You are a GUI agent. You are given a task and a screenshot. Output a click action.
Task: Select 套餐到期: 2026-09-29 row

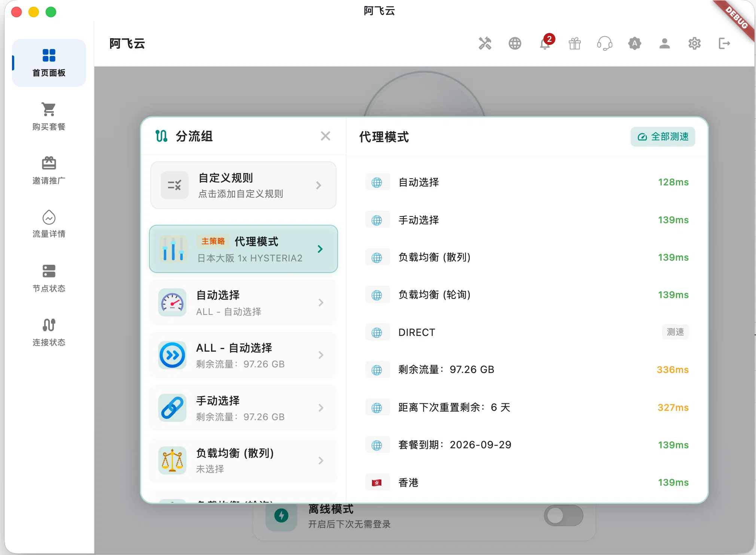tap(527, 445)
